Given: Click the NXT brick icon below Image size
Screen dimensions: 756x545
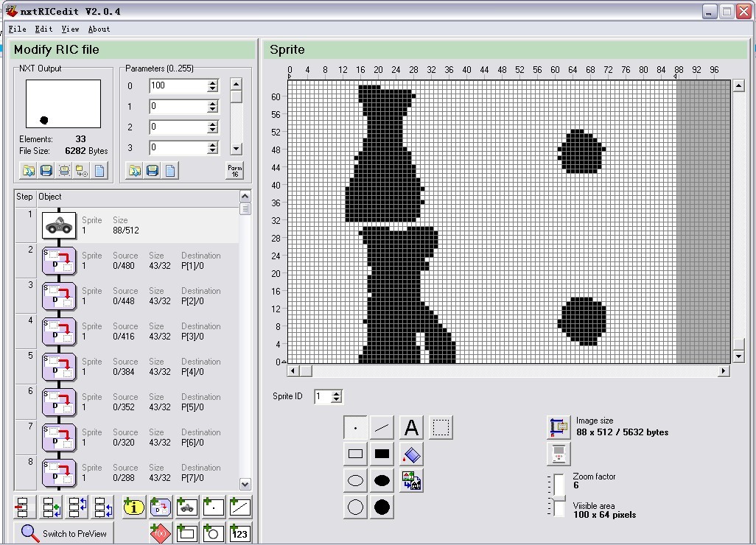Looking at the screenshot, I should pyautogui.click(x=559, y=454).
